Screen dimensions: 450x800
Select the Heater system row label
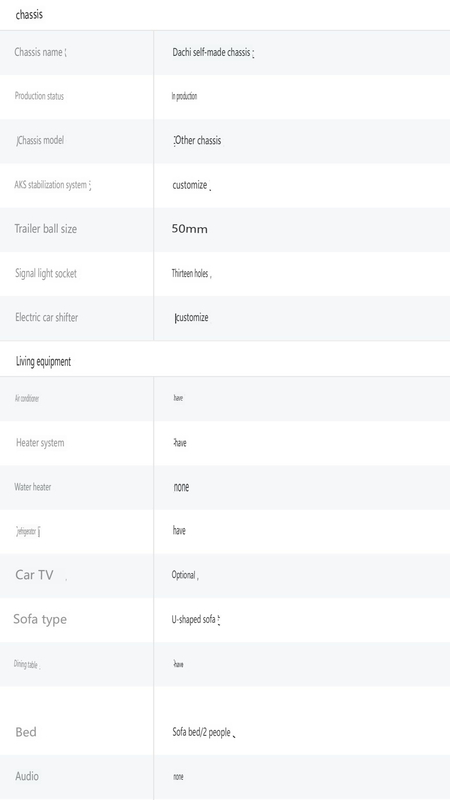click(x=40, y=443)
